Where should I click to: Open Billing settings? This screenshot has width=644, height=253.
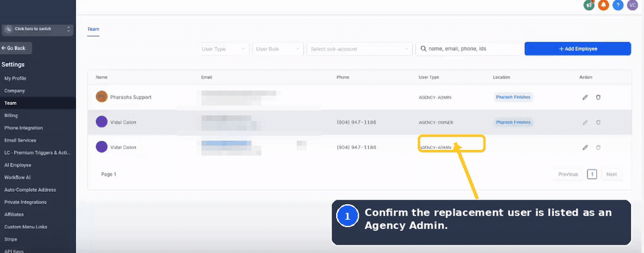(11, 115)
